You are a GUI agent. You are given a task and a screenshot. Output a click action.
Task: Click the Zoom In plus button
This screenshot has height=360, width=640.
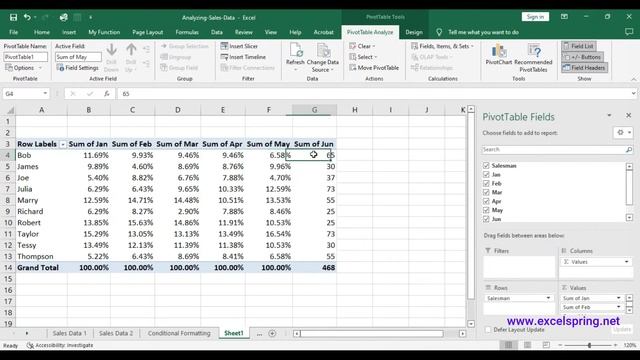[616, 345]
